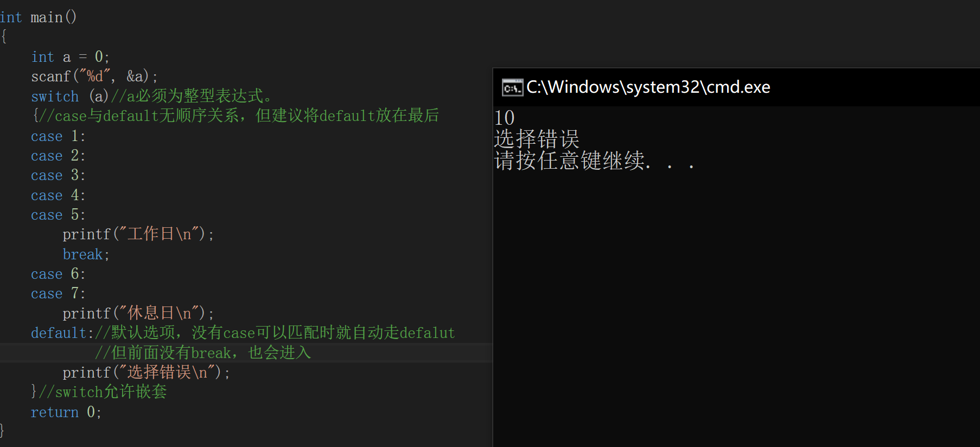The height and width of the screenshot is (447, 980).
Task: Click the break statement under case 5
Action: [x=82, y=253]
